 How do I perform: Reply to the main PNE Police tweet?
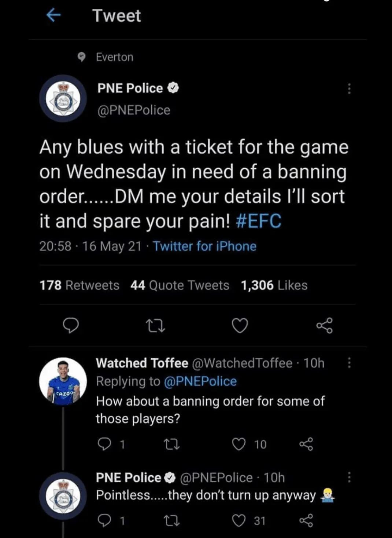click(71, 325)
